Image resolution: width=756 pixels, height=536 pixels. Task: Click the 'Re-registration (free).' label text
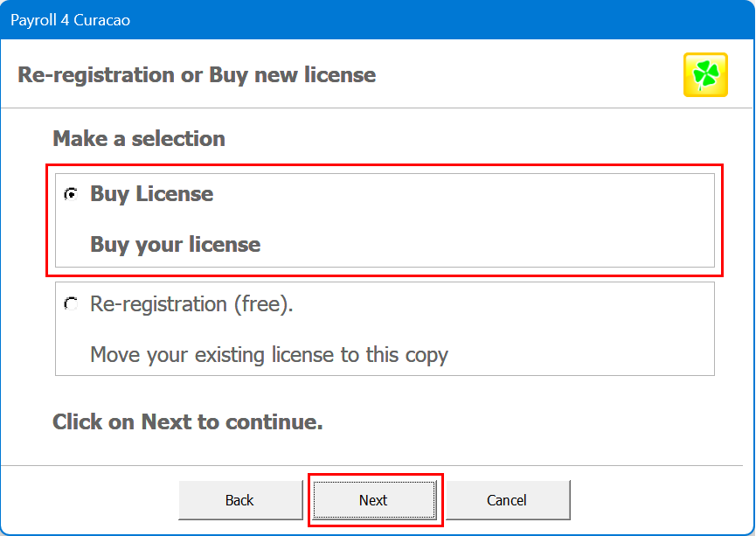[191, 304]
